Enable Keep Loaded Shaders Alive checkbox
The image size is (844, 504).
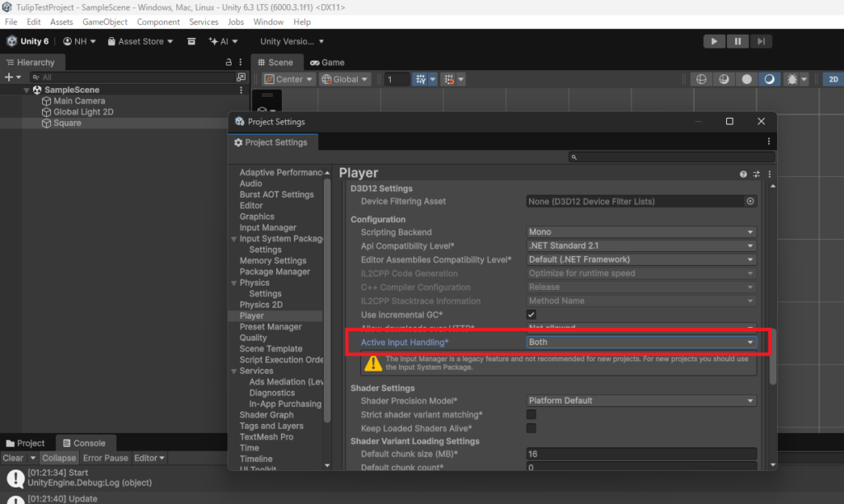click(532, 428)
